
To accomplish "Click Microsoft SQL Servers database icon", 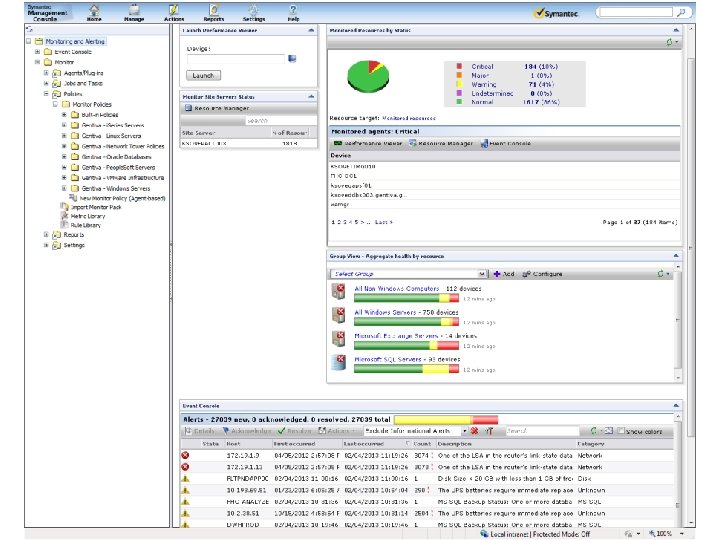I will click(339, 362).
